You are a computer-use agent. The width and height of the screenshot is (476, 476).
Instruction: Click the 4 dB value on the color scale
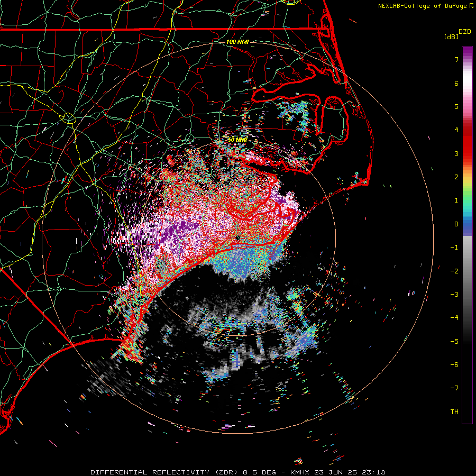(456, 130)
